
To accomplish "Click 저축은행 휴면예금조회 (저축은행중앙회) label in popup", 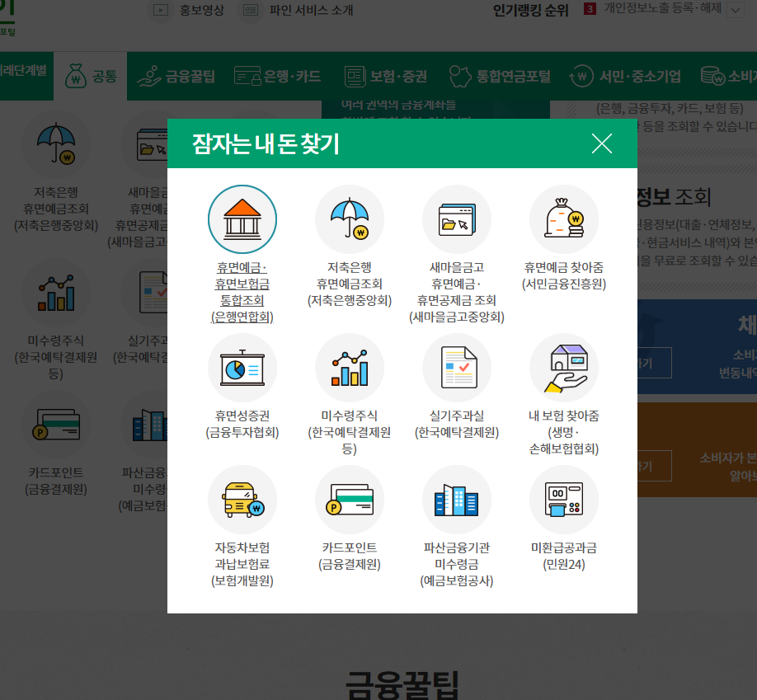I will coord(350,284).
